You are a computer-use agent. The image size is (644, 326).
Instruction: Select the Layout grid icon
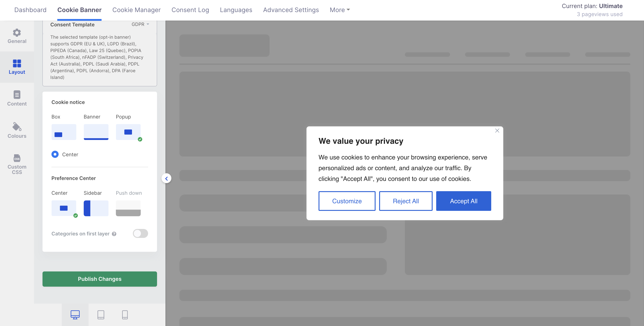pyautogui.click(x=17, y=64)
